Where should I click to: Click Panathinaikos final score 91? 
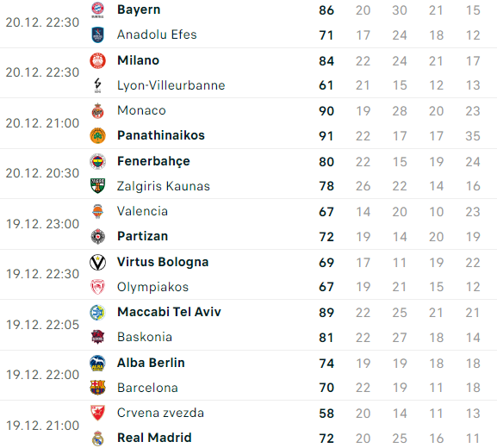[326, 136]
